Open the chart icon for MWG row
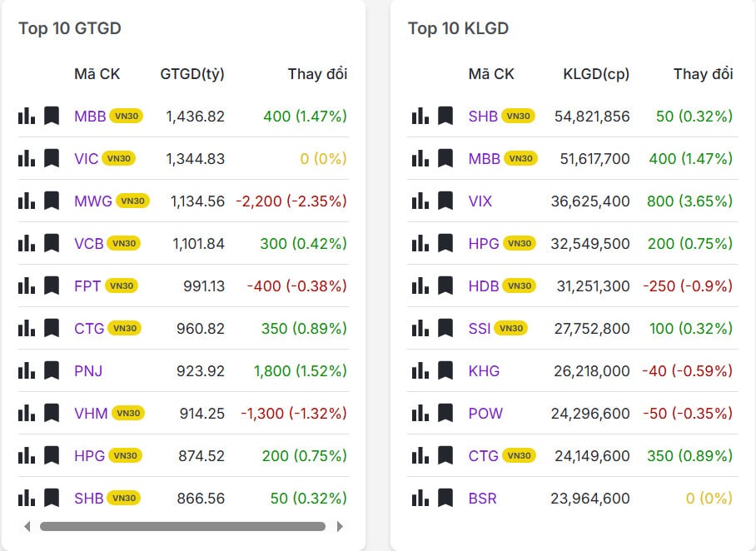Image resolution: width=756 pixels, height=551 pixels. click(x=27, y=201)
